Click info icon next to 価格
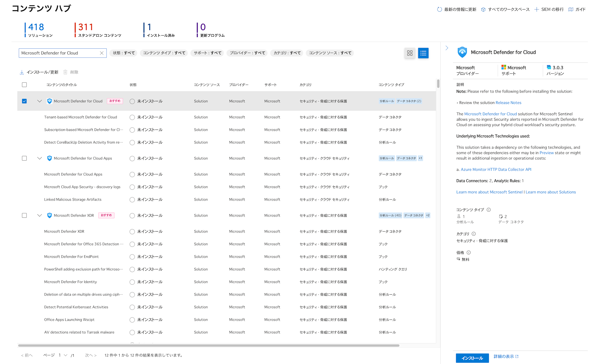The image size is (601, 364). coord(468,253)
